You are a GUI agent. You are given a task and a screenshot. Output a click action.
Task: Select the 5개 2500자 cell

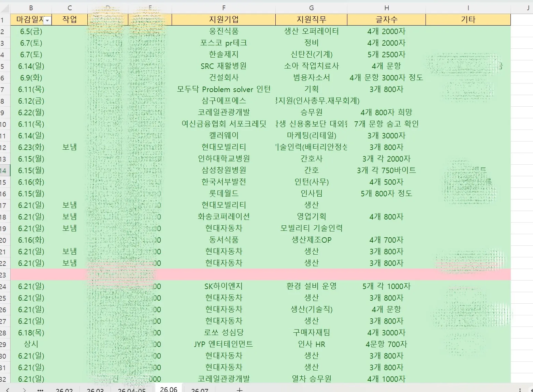pyautogui.click(x=386, y=55)
